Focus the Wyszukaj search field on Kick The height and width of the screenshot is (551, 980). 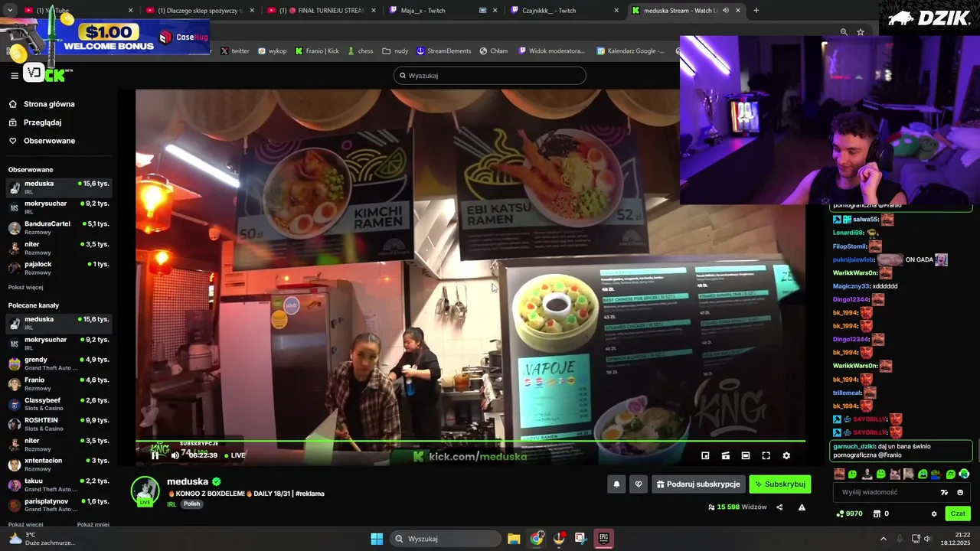tap(490, 76)
